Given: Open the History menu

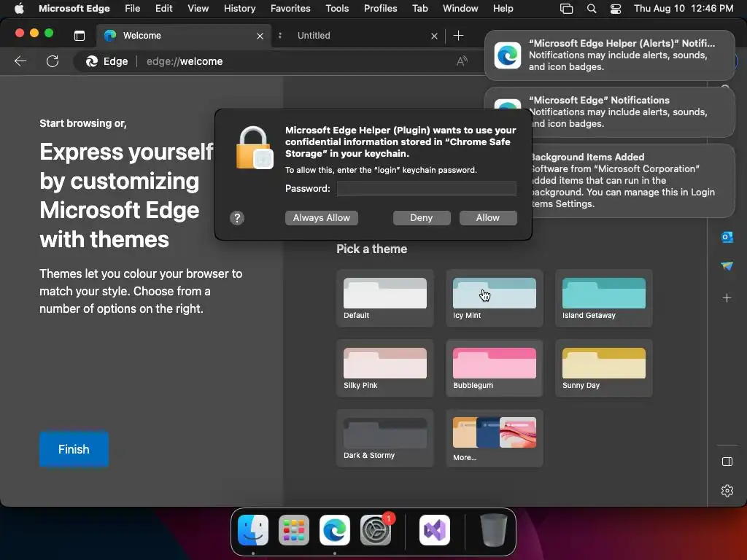Looking at the screenshot, I should tap(239, 8).
